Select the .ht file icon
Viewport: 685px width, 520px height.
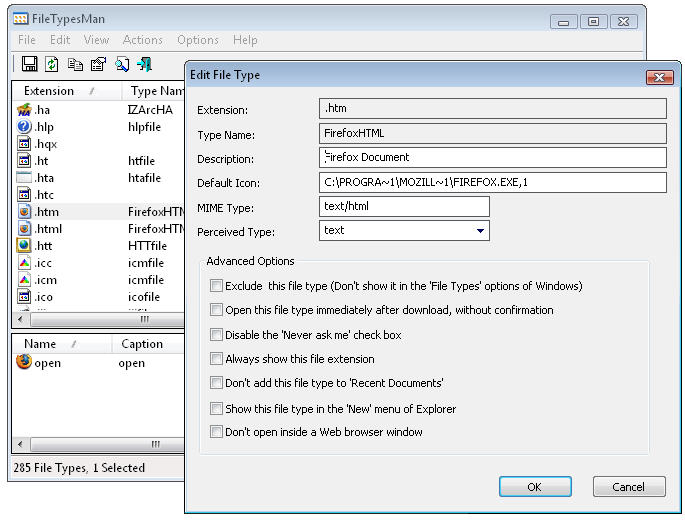pos(24,160)
